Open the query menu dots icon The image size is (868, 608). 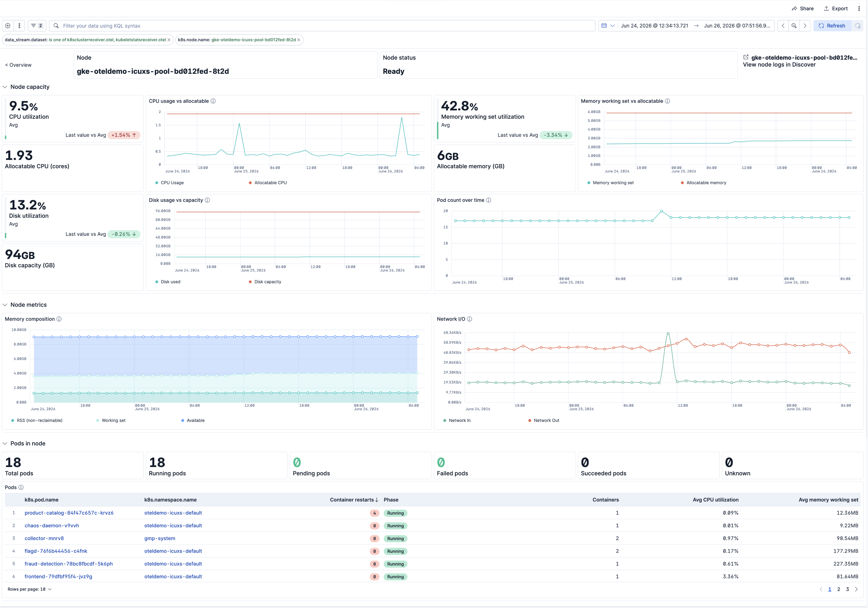19,26
